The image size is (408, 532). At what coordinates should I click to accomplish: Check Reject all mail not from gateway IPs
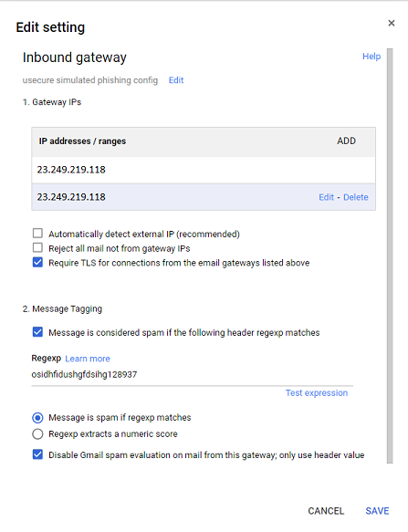[x=37, y=247]
